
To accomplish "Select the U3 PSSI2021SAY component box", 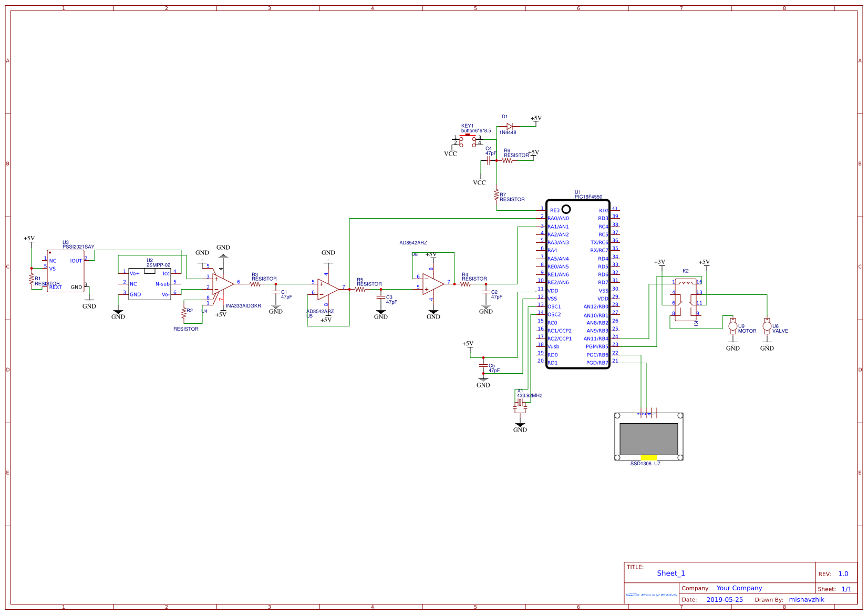I will (x=66, y=271).
